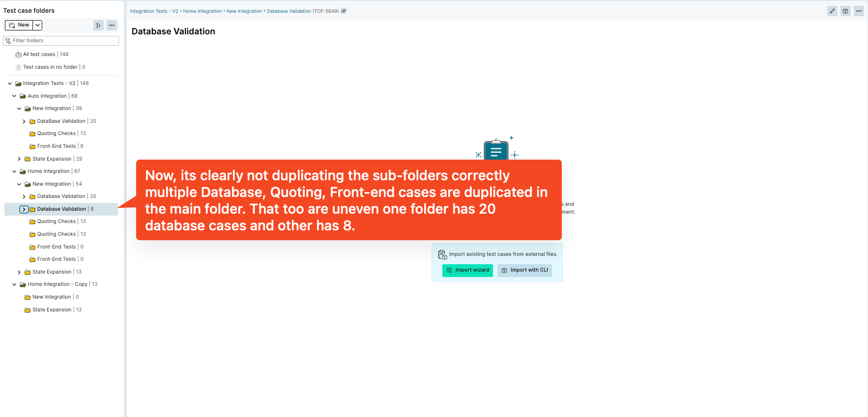Click the archive icon in top toolbar

click(845, 11)
